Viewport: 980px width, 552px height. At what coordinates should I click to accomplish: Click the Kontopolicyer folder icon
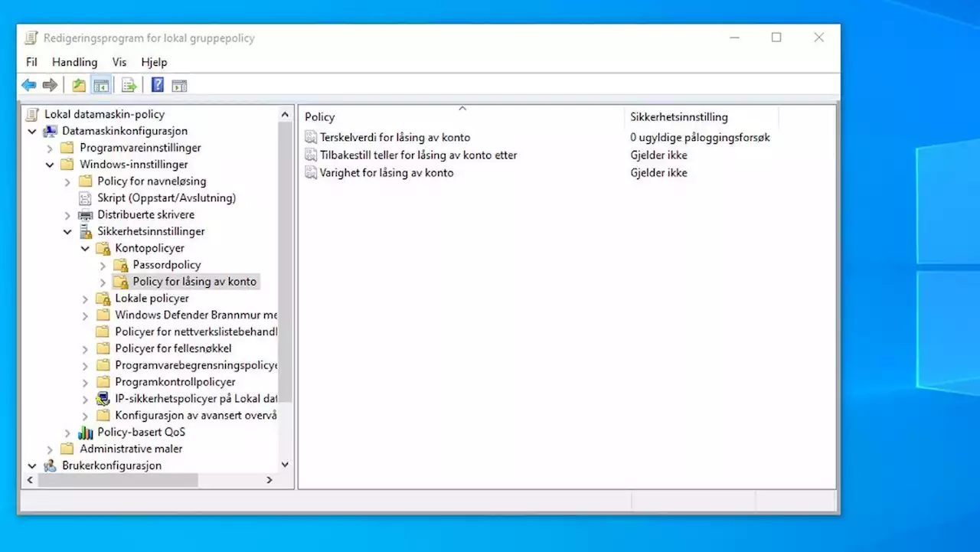(x=103, y=248)
